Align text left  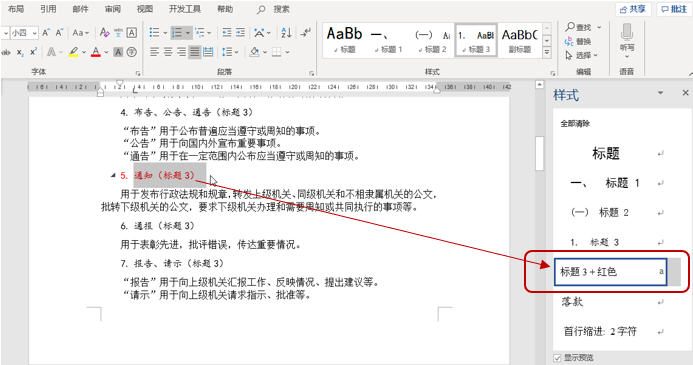coord(154,52)
